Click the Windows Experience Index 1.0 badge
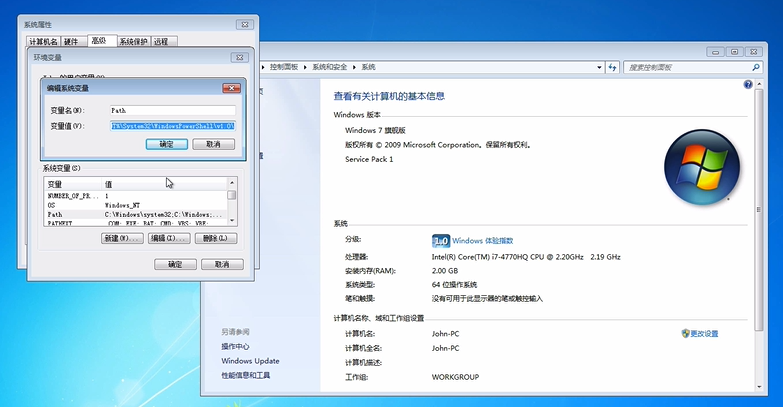Screen dimensions: 783x407 coord(440,241)
